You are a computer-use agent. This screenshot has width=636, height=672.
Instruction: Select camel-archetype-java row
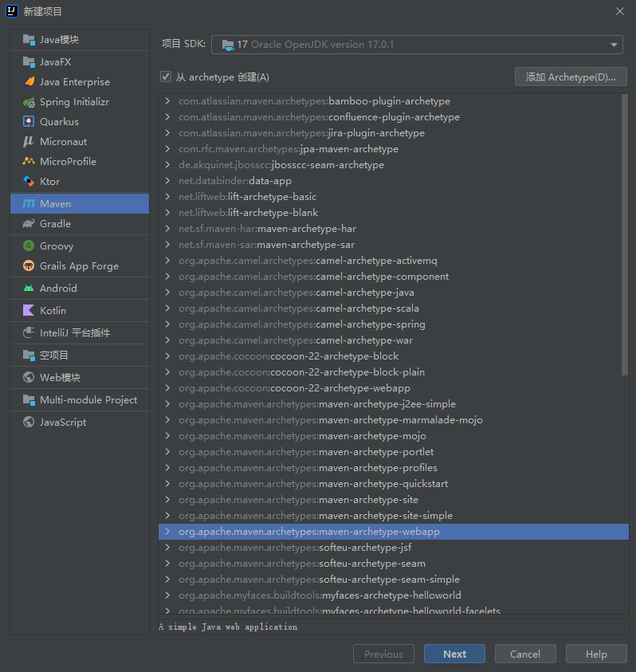tap(390, 293)
